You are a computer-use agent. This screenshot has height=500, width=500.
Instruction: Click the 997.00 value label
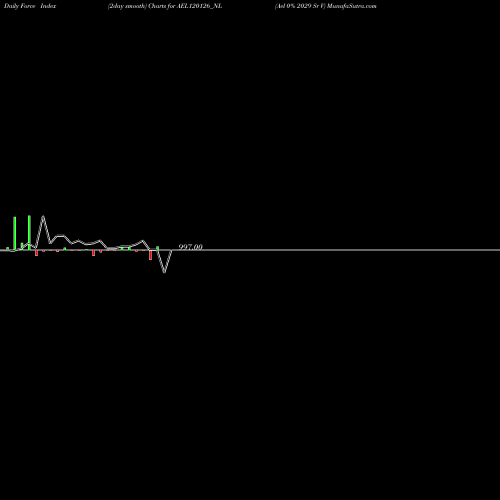[191, 247]
